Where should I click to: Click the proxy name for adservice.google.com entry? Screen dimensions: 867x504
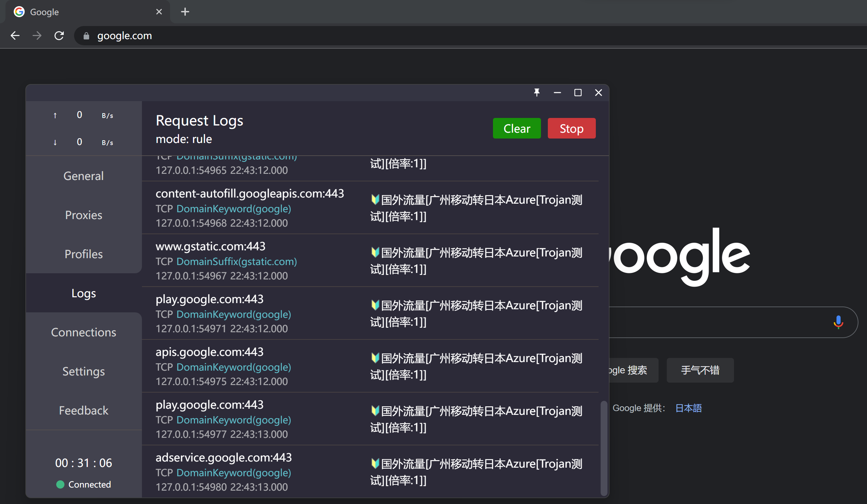(x=476, y=472)
